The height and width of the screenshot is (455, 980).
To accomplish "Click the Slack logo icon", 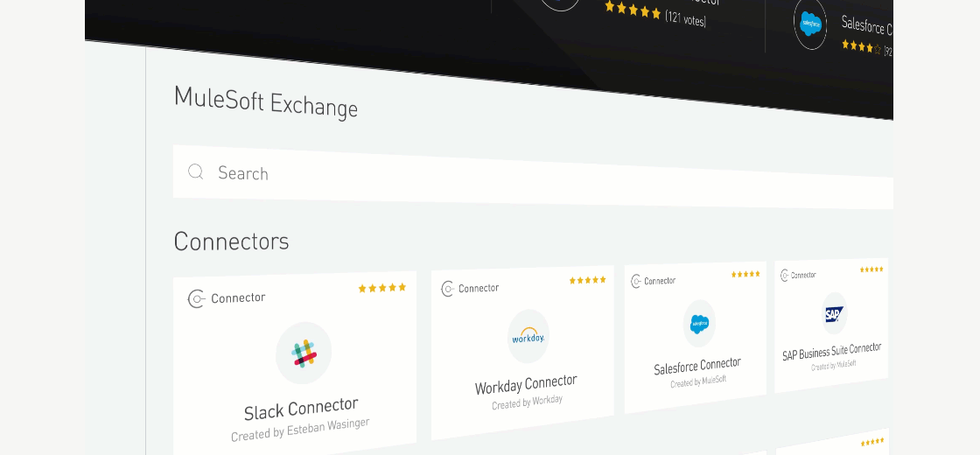I will pyautogui.click(x=304, y=353).
